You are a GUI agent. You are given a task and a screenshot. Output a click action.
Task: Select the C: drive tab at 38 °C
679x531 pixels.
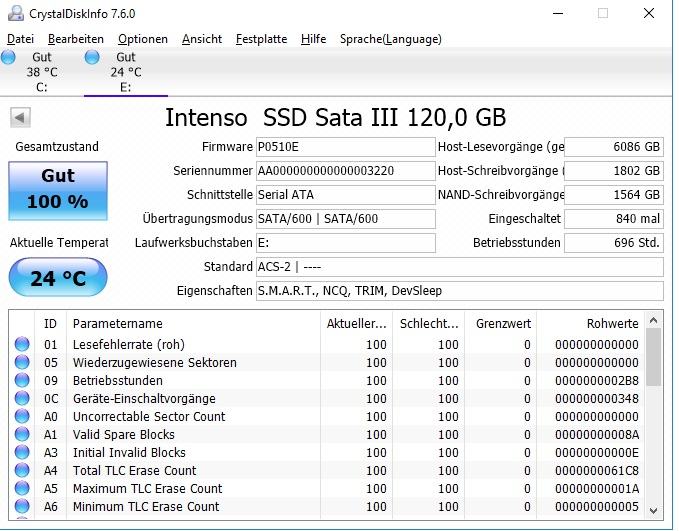pyautogui.click(x=42, y=72)
